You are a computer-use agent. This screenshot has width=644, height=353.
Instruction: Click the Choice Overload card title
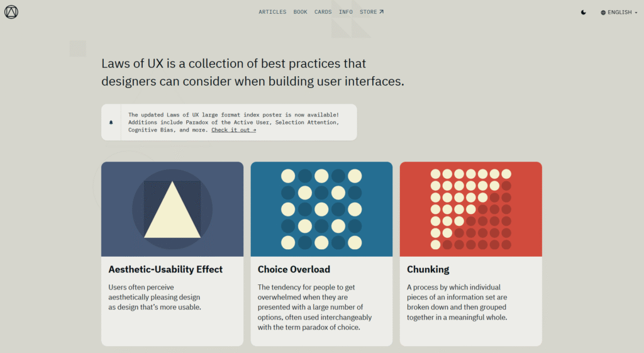coord(294,269)
